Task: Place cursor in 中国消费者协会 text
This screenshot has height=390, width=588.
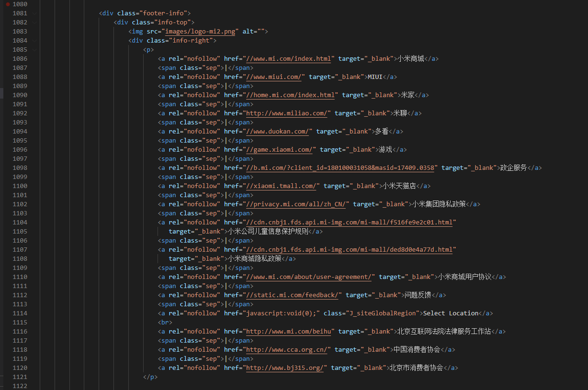Action: pos(417,349)
